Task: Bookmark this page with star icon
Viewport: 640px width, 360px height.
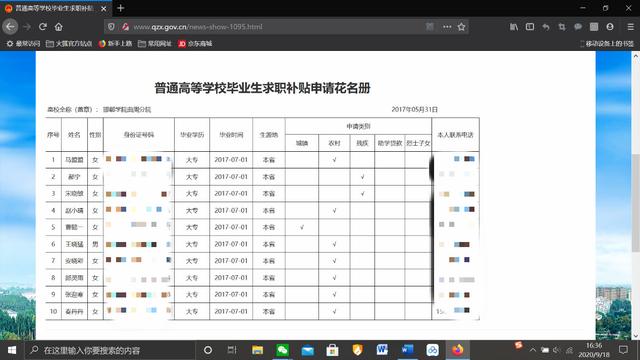Action: click(x=462, y=27)
